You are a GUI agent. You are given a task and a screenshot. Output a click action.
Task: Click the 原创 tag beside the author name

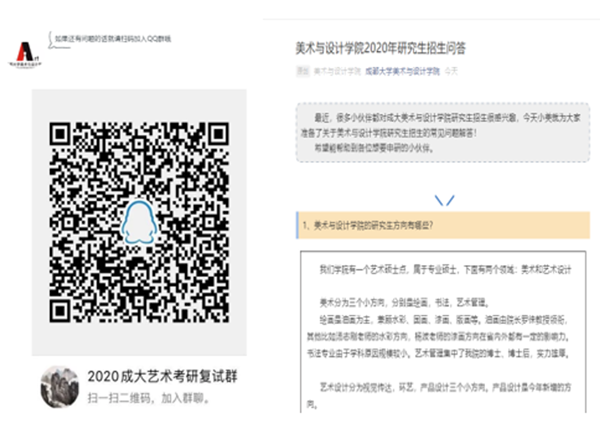click(x=303, y=72)
